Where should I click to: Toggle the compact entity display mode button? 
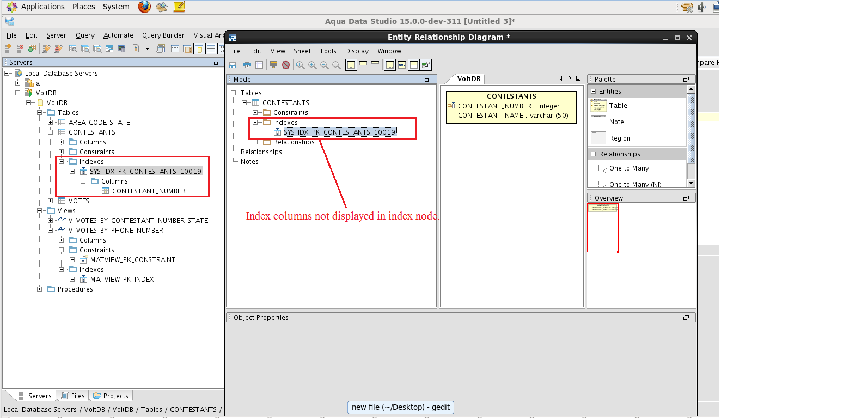point(363,64)
